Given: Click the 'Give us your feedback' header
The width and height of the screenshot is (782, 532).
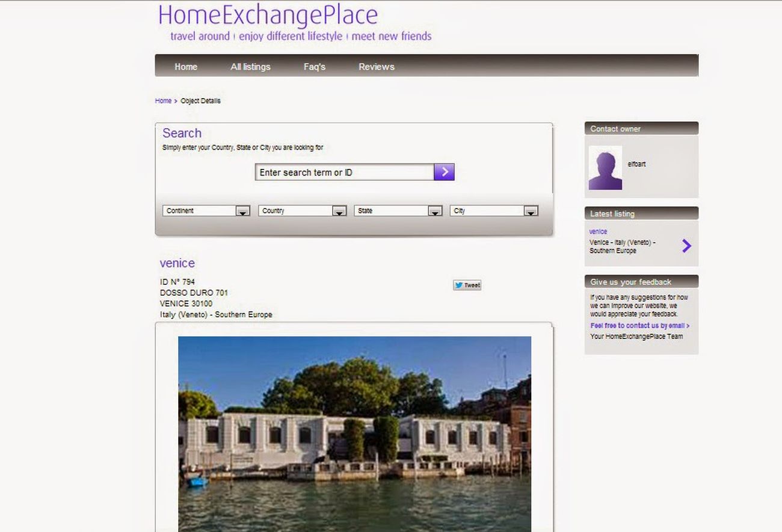Looking at the screenshot, I should 641,281.
